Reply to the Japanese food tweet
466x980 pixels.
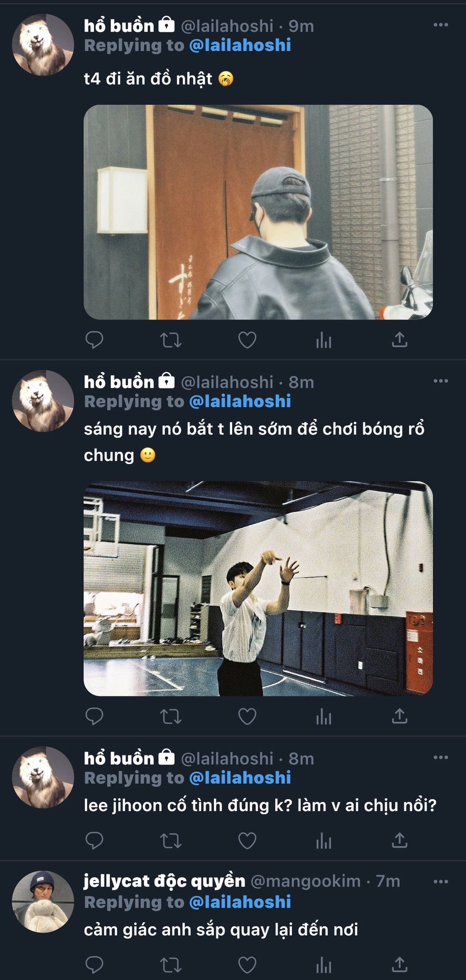pos(94,340)
